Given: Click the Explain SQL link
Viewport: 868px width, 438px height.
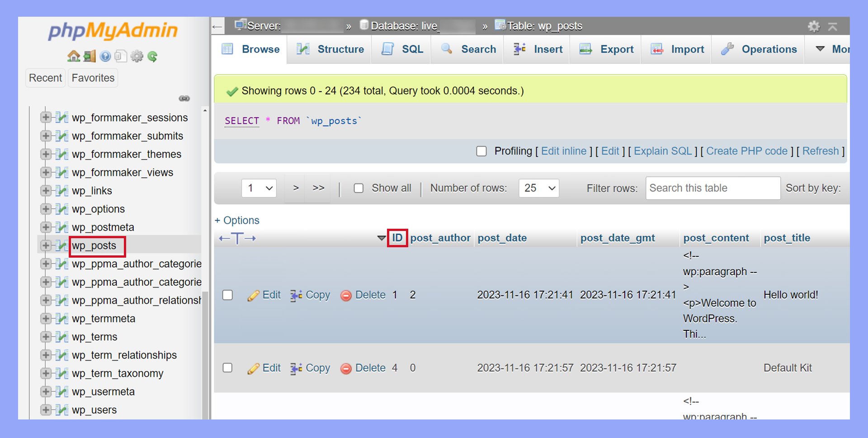Looking at the screenshot, I should 662,151.
